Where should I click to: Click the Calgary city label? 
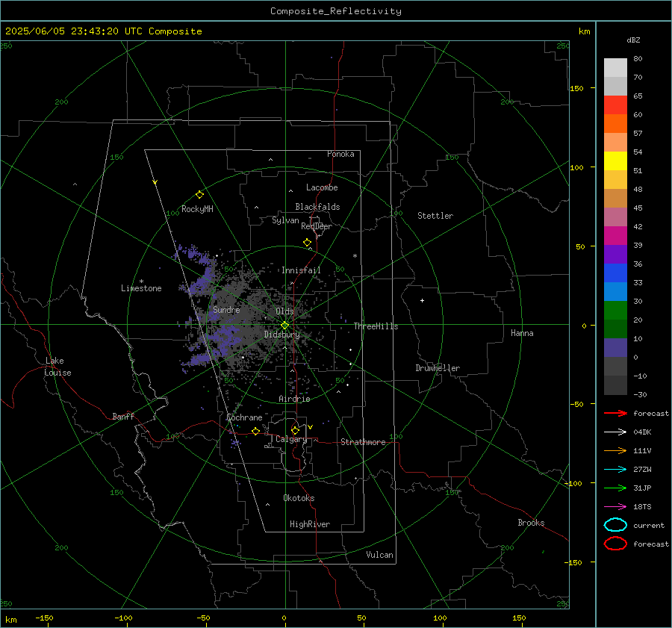(291, 439)
